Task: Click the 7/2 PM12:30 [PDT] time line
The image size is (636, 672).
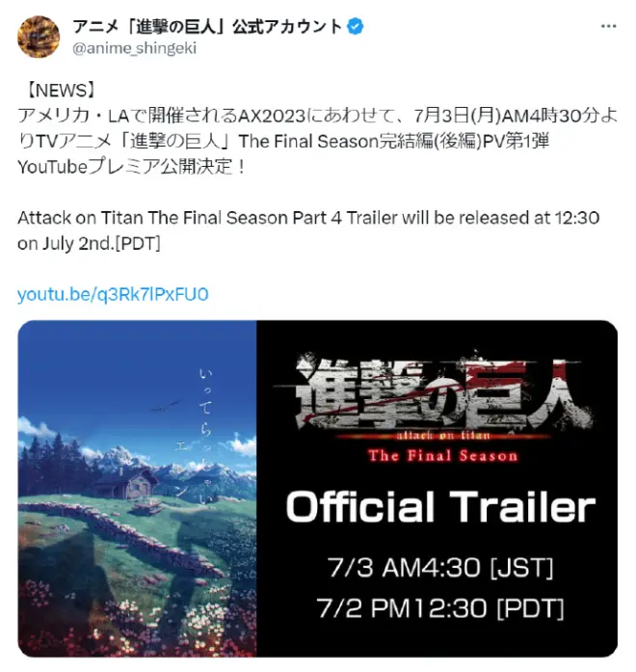Action: click(x=440, y=607)
